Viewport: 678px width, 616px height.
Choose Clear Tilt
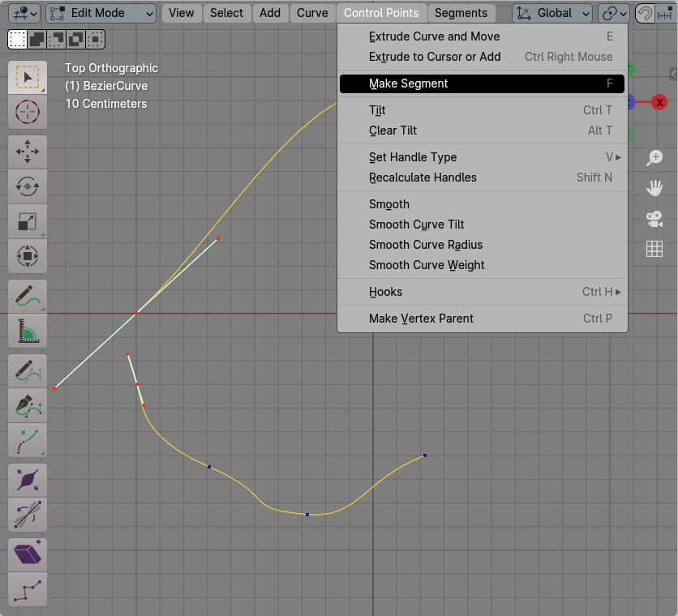482,130
